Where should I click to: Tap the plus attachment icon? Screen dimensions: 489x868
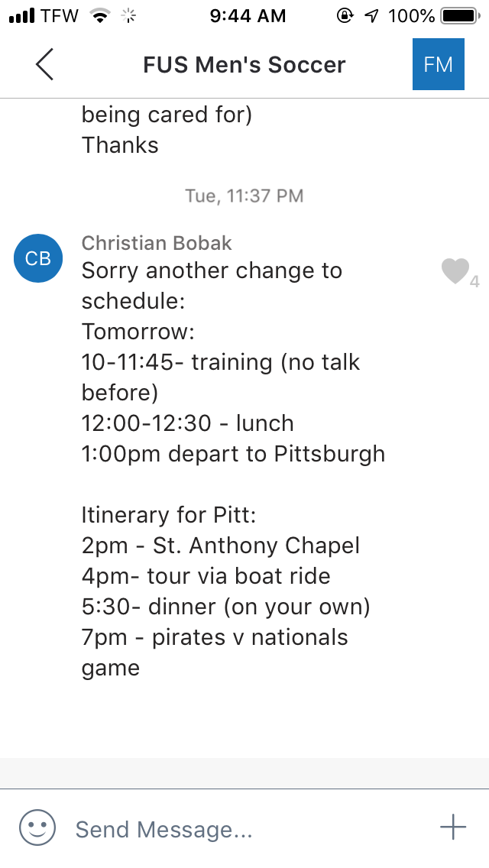pyautogui.click(x=453, y=828)
